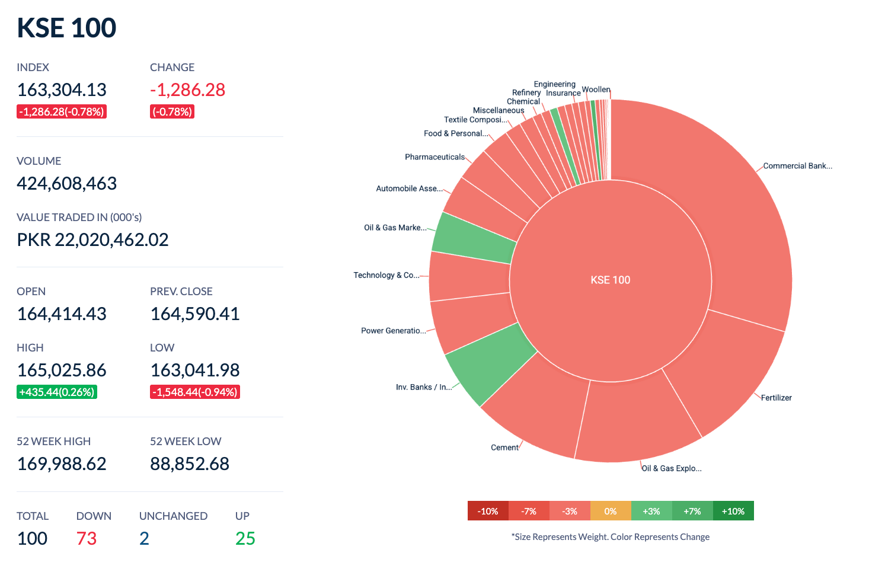Image resolution: width=869 pixels, height=588 pixels.
Task: Click the size and color footnote
Action: coord(611,537)
